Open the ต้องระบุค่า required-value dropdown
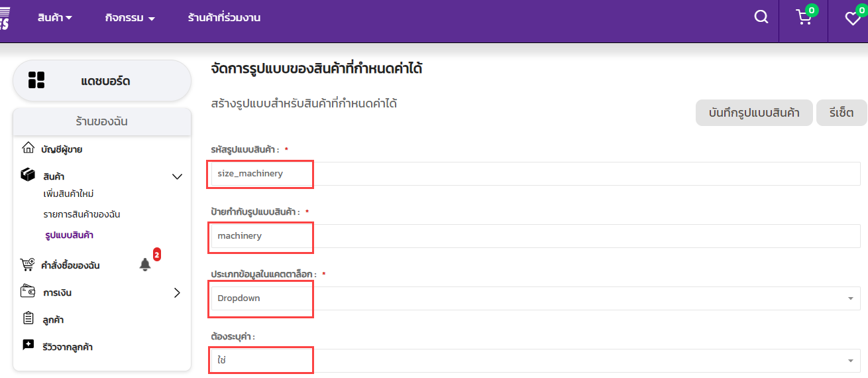 pyautogui.click(x=535, y=360)
